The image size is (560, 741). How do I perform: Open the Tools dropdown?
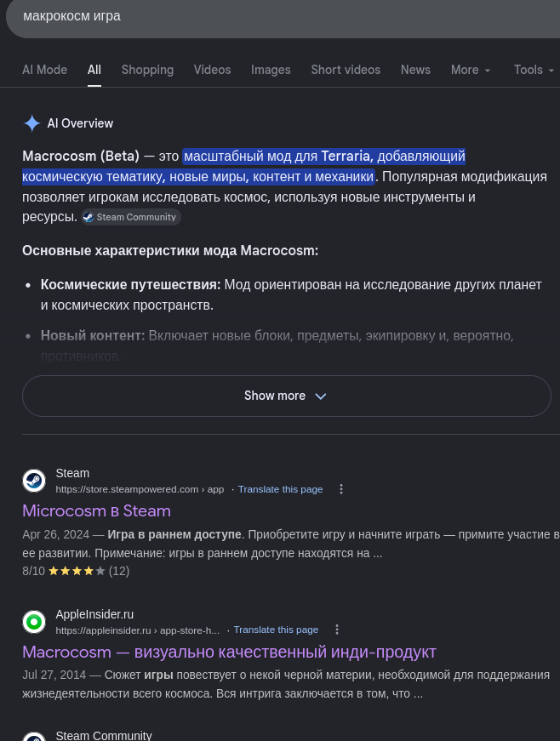(534, 70)
